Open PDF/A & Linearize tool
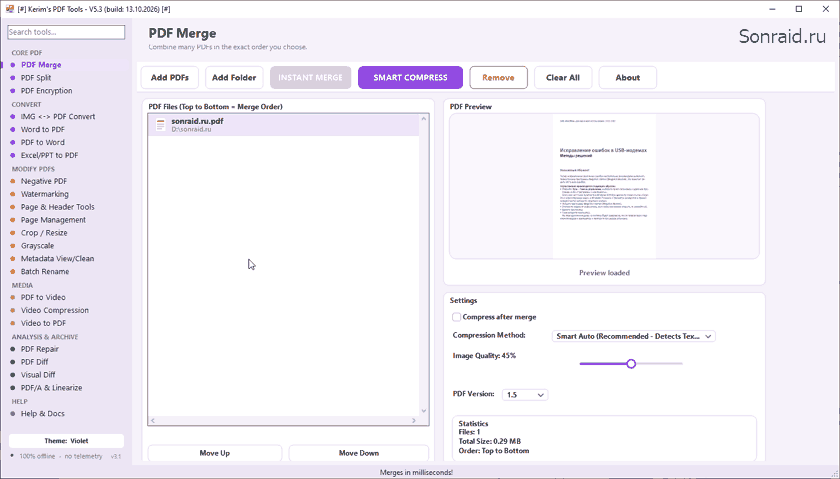 pos(51,387)
